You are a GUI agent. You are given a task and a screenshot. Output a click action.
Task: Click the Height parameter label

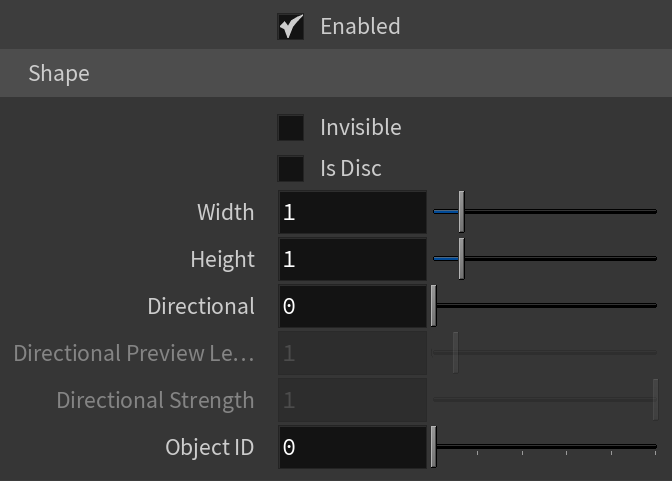[223, 259]
